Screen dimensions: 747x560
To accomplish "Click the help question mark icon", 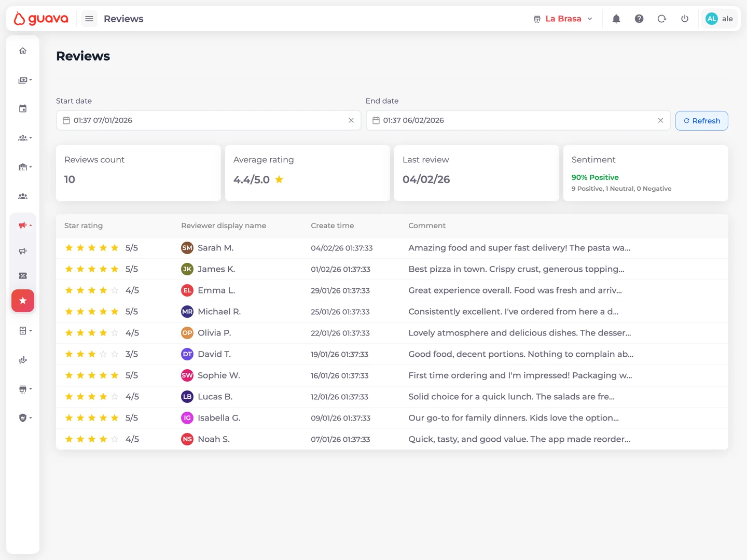I will [x=639, y=19].
